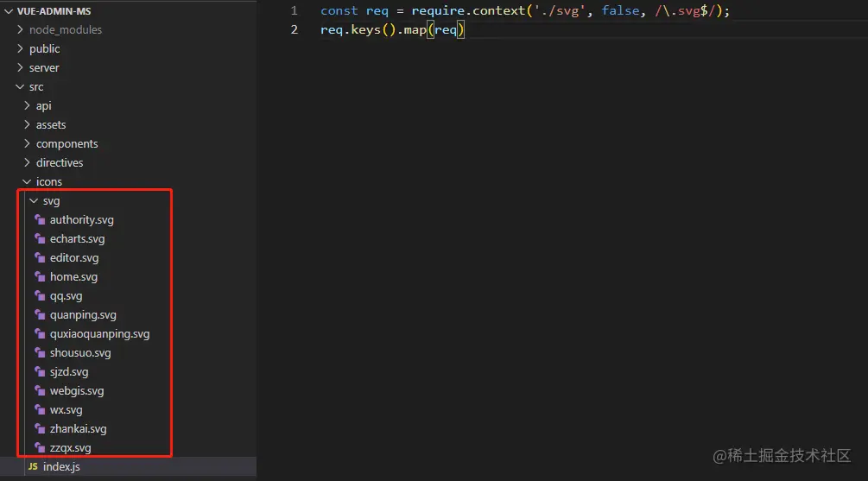Viewport: 868px width, 481px height.
Task: Click the authority.svg file icon
Action: pos(40,219)
